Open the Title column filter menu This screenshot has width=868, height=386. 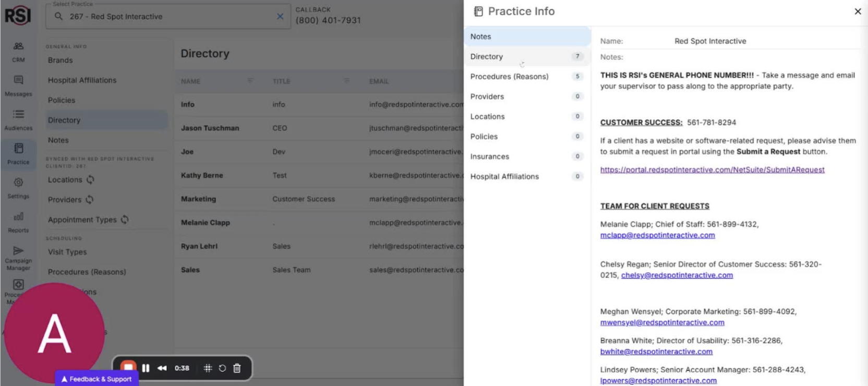[347, 81]
